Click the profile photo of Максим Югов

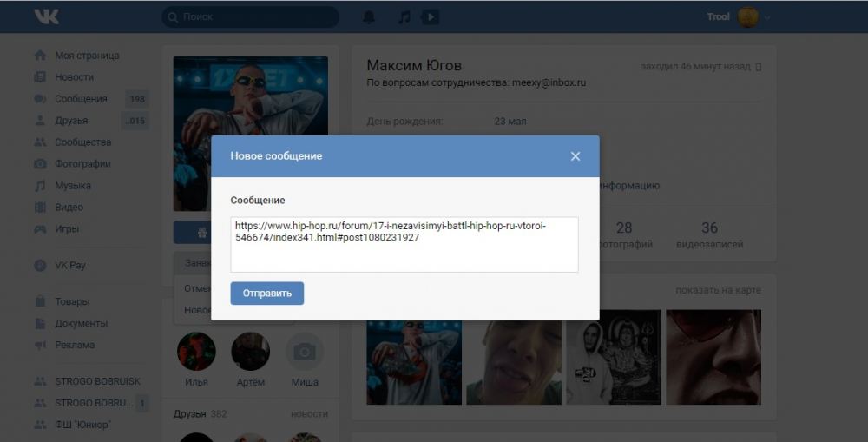click(x=250, y=134)
